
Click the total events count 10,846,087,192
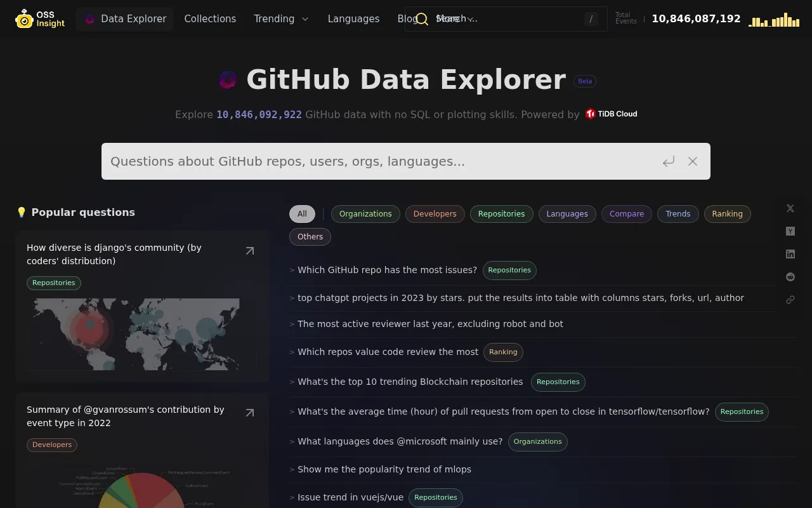(x=696, y=19)
